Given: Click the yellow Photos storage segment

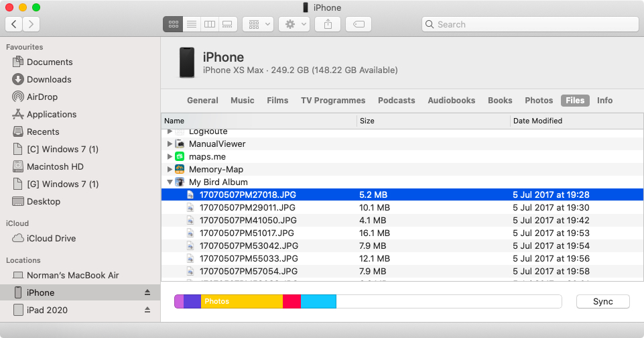Looking at the screenshot, I should coord(241,302).
